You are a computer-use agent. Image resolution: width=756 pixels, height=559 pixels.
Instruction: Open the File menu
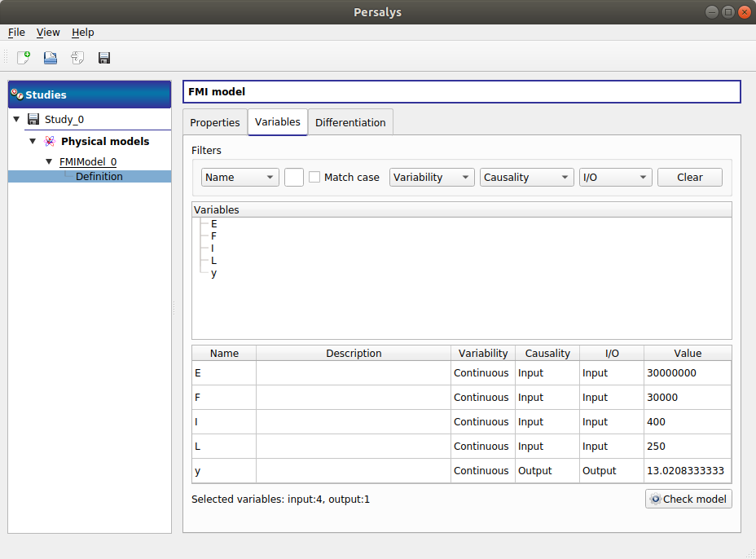pos(16,33)
